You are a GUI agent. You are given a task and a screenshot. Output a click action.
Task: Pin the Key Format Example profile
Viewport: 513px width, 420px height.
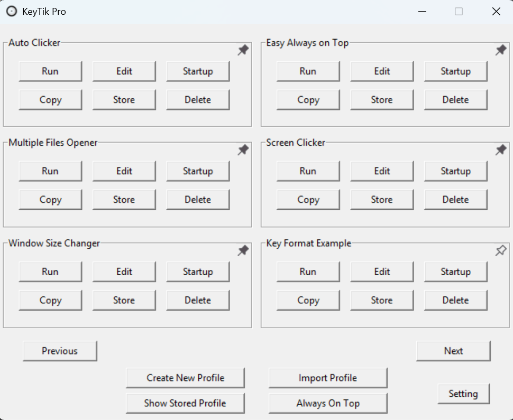[501, 250]
